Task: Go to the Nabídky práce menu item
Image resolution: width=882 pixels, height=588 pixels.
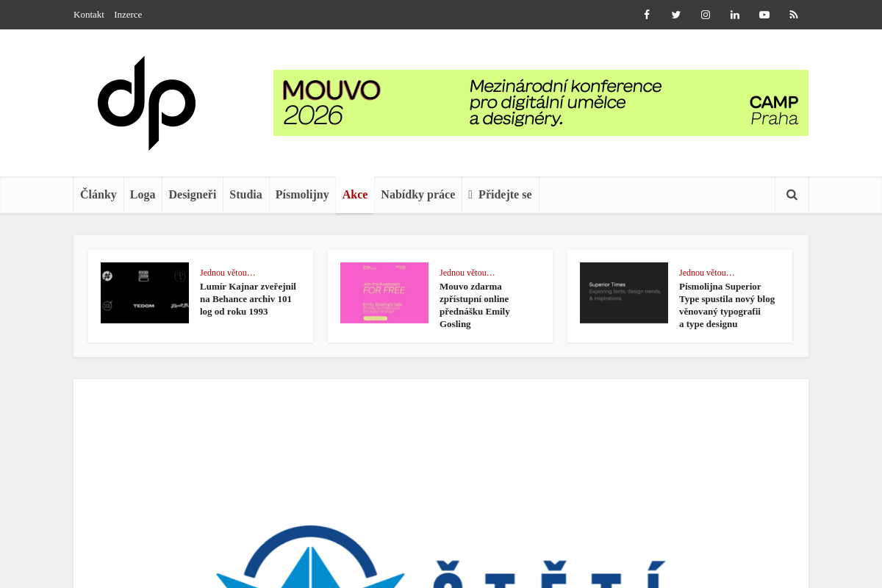Action: 418,195
